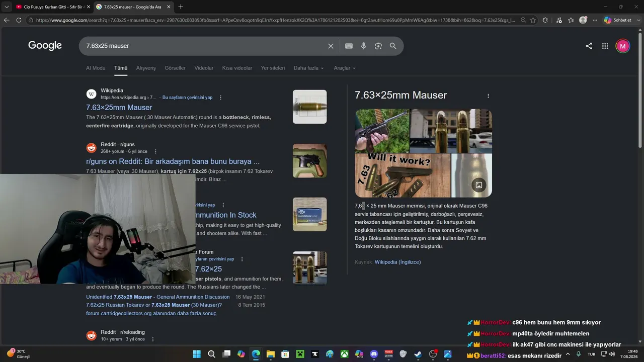Open the r/guns Reddit result link
Image resolution: width=644 pixels, height=362 pixels.
click(173, 161)
